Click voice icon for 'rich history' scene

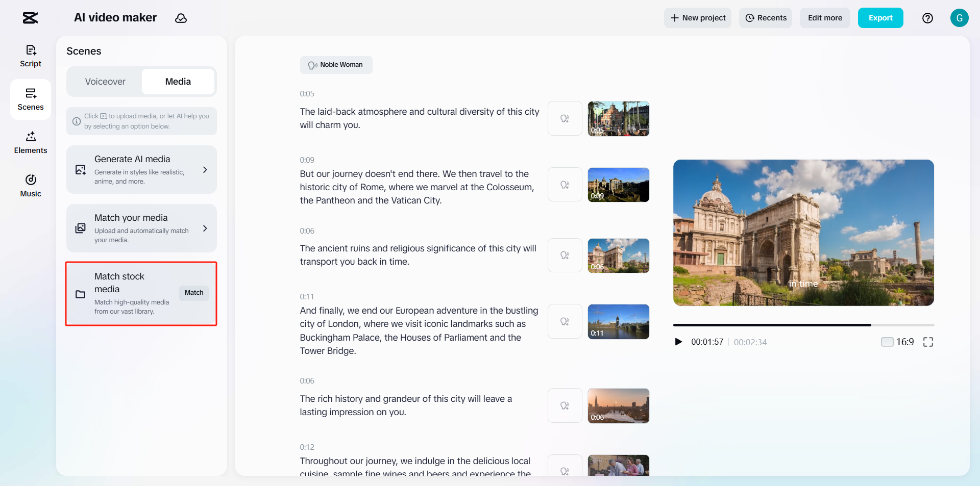pos(565,405)
